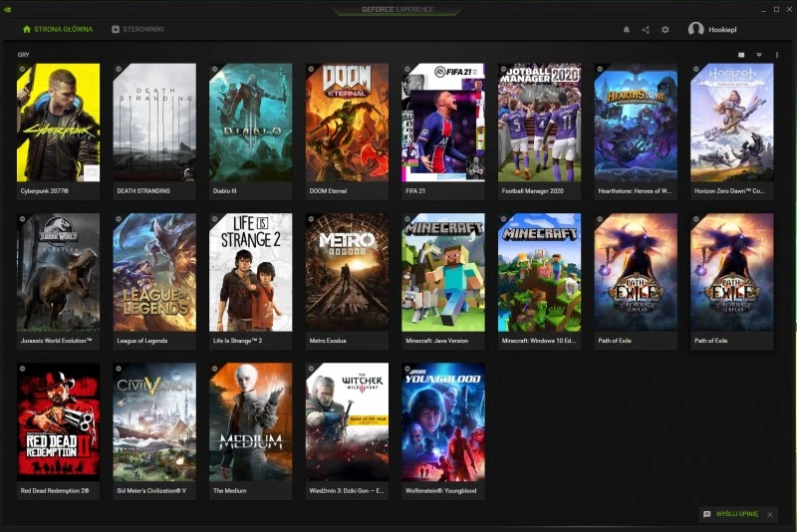Screen dimensions: 797x532
Task: Click optimization badge on FIFA 21 cover
Action: (x=407, y=69)
